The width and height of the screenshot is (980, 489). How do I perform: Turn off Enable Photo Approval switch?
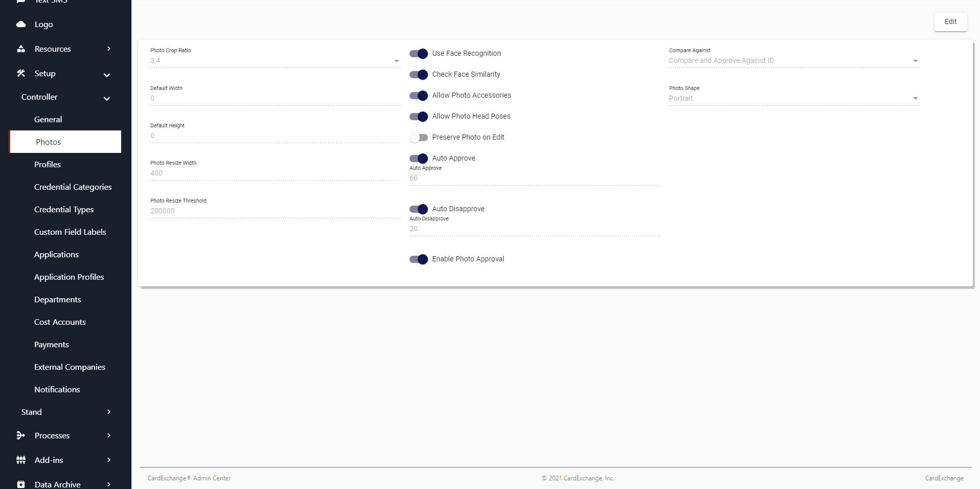[419, 259]
